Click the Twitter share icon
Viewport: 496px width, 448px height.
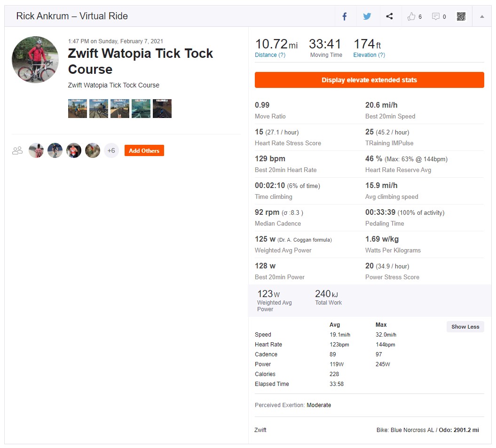click(x=367, y=16)
